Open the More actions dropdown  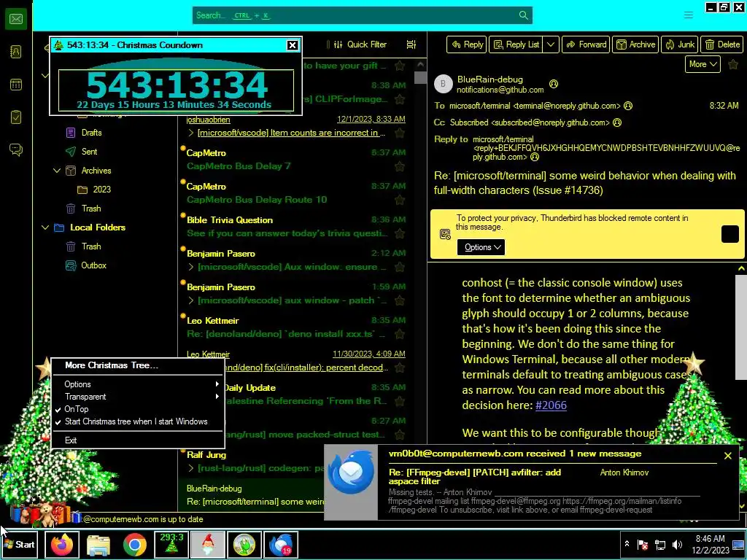pos(703,64)
